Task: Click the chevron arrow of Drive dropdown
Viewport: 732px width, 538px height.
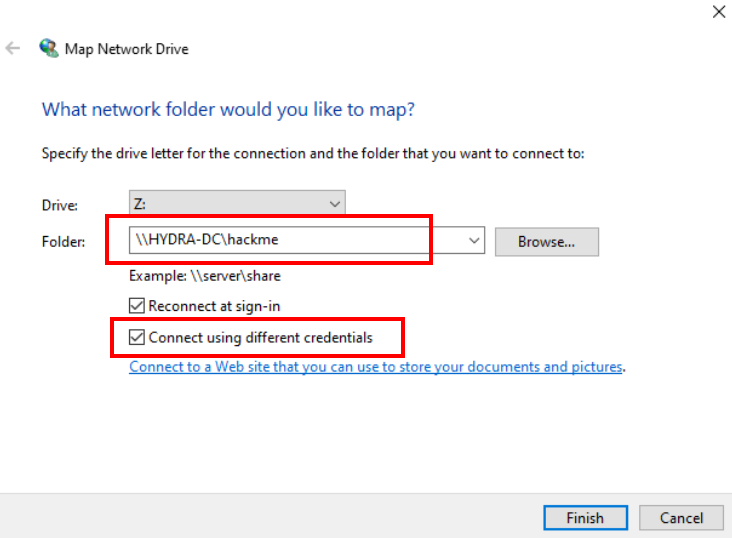Action: point(334,203)
